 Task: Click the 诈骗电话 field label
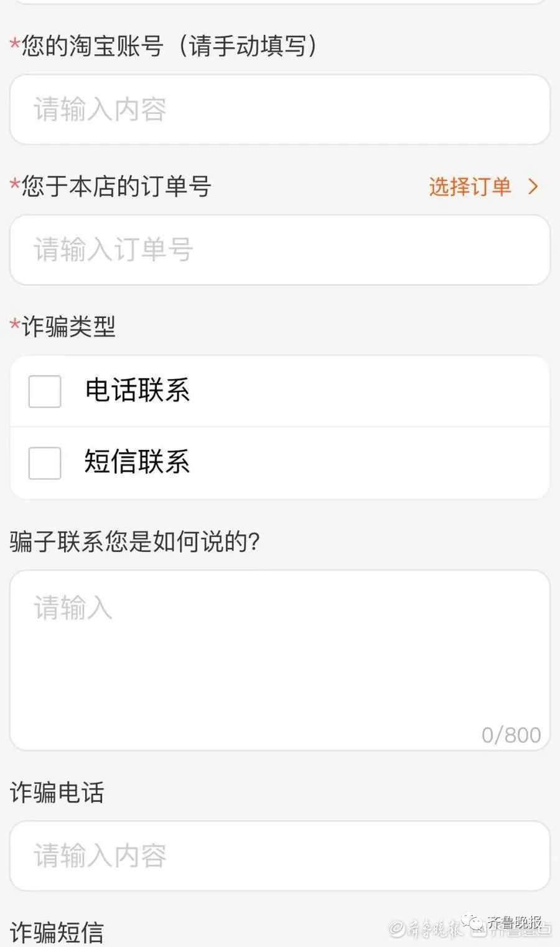pos(57,792)
